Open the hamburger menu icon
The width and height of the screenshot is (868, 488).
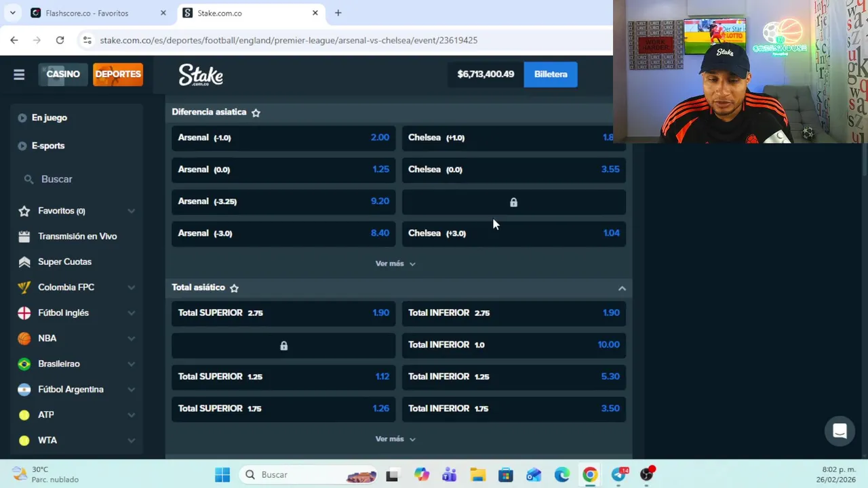19,75
